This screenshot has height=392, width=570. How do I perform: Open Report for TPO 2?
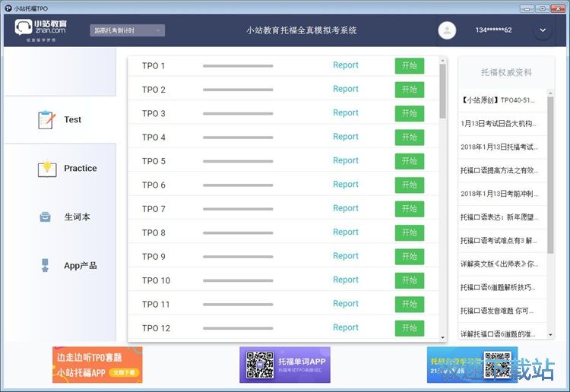pos(345,89)
